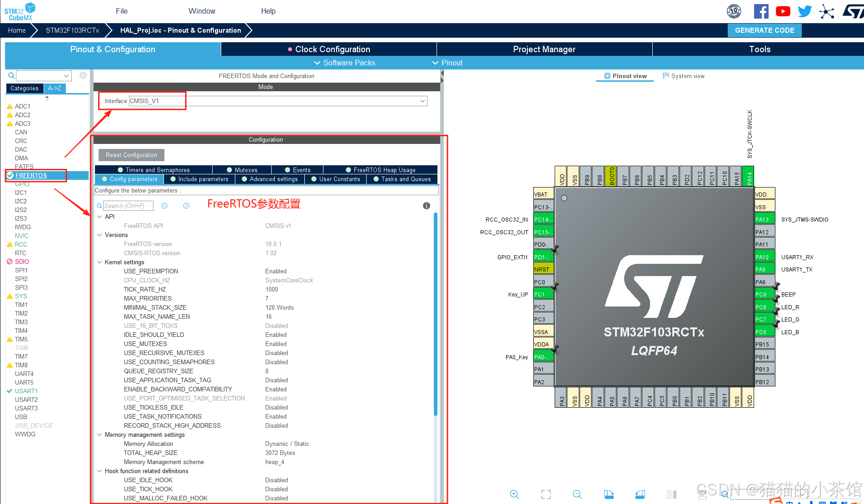Open the Events tab
Image resolution: width=864 pixels, height=504 pixels.
(297, 170)
